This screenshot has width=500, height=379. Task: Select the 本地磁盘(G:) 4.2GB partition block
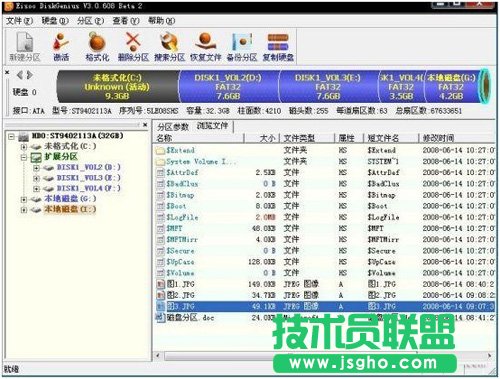[x=451, y=87]
